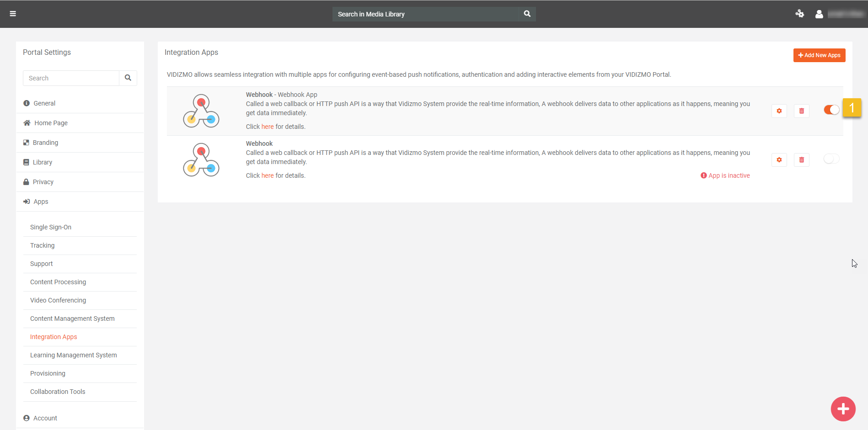868x430 pixels.
Task: Open the user profile icon
Action: point(819,14)
